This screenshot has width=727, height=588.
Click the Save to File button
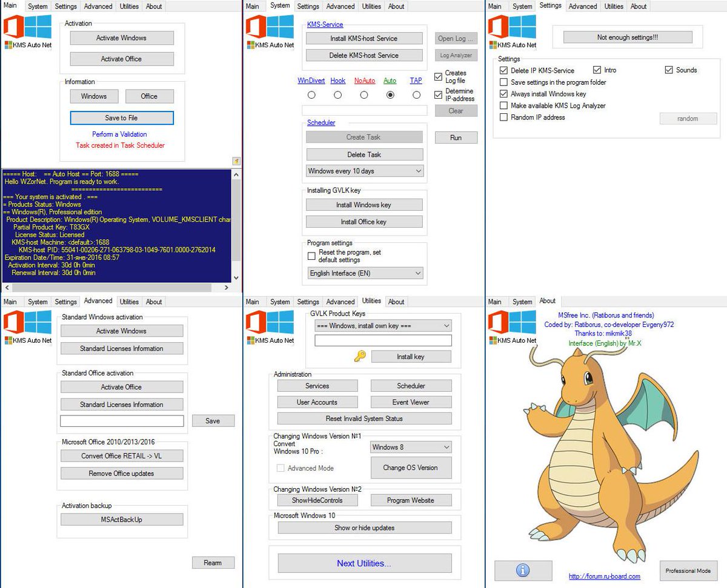[x=122, y=117]
